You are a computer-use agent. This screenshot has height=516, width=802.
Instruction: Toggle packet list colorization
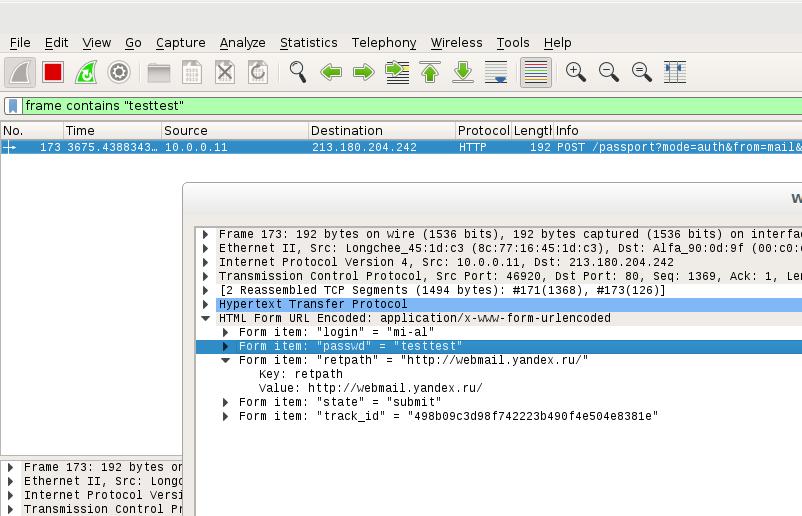(x=536, y=72)
